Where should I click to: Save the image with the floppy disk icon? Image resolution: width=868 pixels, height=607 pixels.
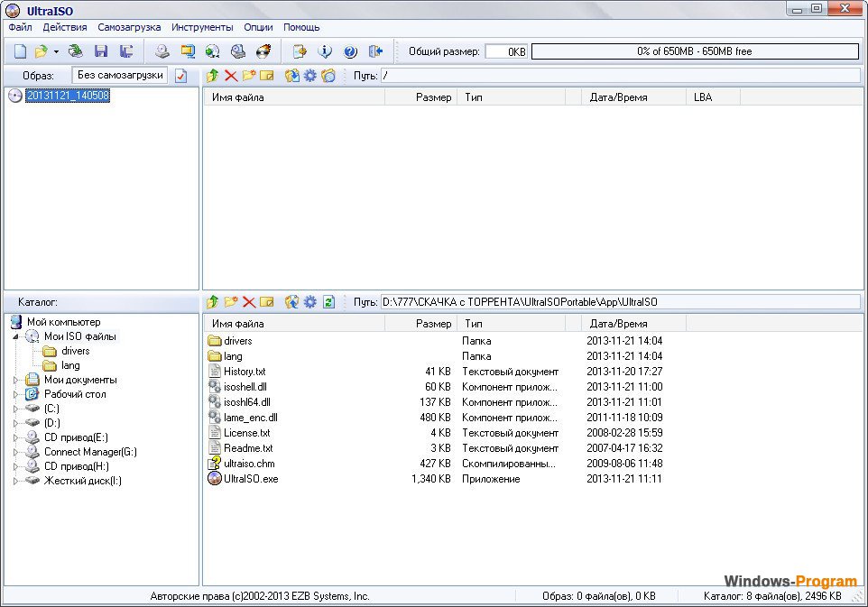point(101,51)
